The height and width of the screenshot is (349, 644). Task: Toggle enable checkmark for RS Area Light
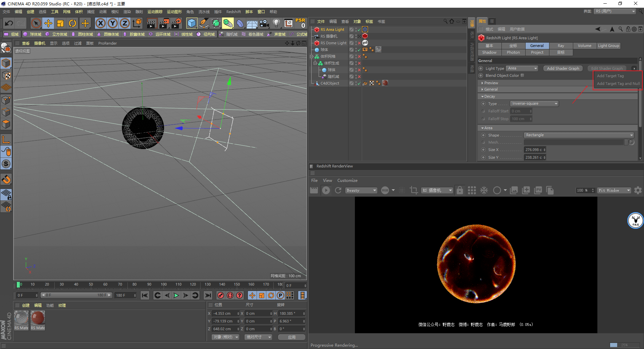(359, 30)
